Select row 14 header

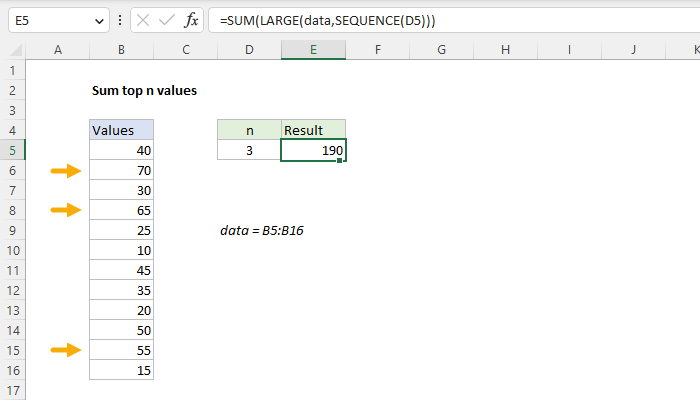pyautogui.click(x=12, y=330)
